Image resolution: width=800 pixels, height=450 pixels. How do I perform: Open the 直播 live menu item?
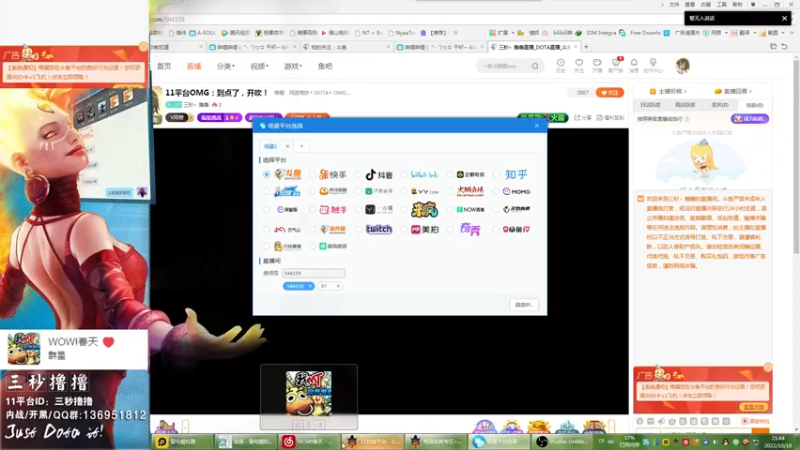[194, 66]
